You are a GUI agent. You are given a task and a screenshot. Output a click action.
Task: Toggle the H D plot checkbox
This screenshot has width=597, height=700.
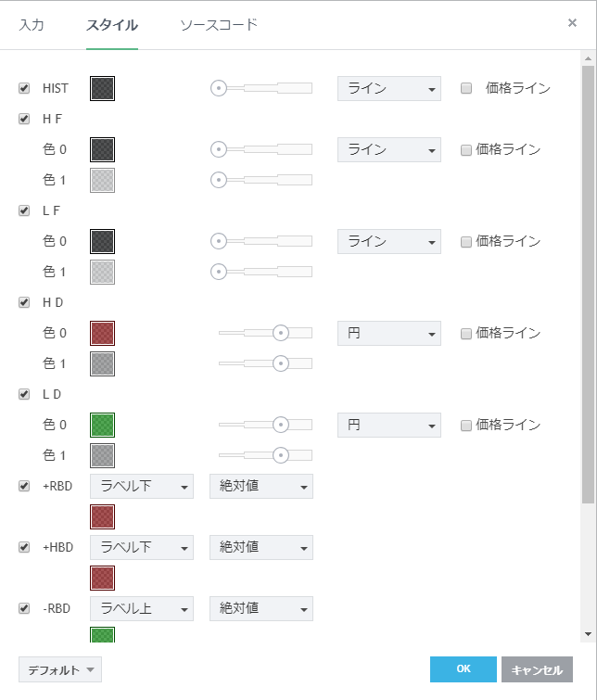pos(24,302)
